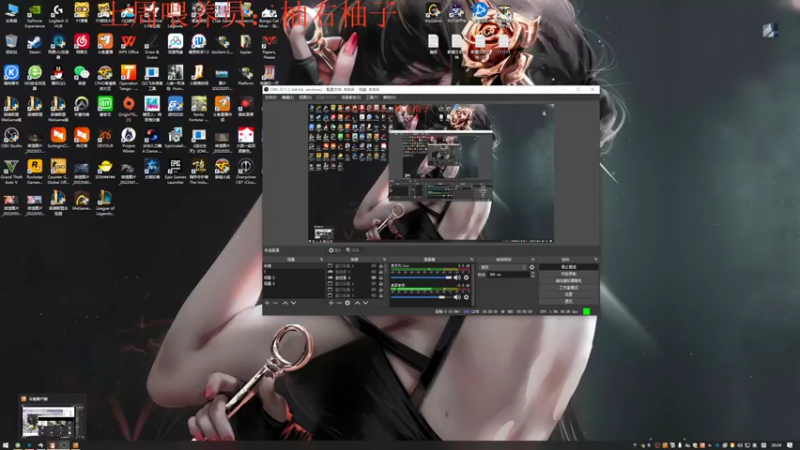The image size is (800, 450).
Task: Open the OBS View (视图) menu
Action: coord(305,97)
